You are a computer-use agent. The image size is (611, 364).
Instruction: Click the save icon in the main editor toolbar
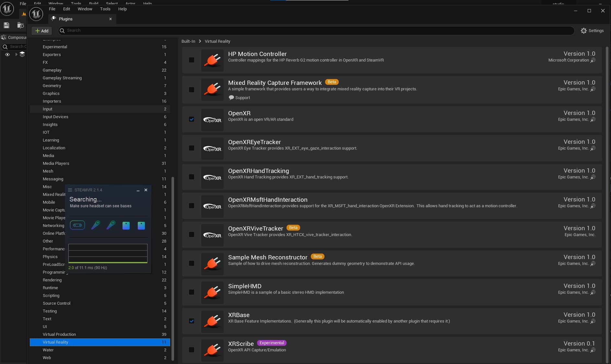[6, 25]
